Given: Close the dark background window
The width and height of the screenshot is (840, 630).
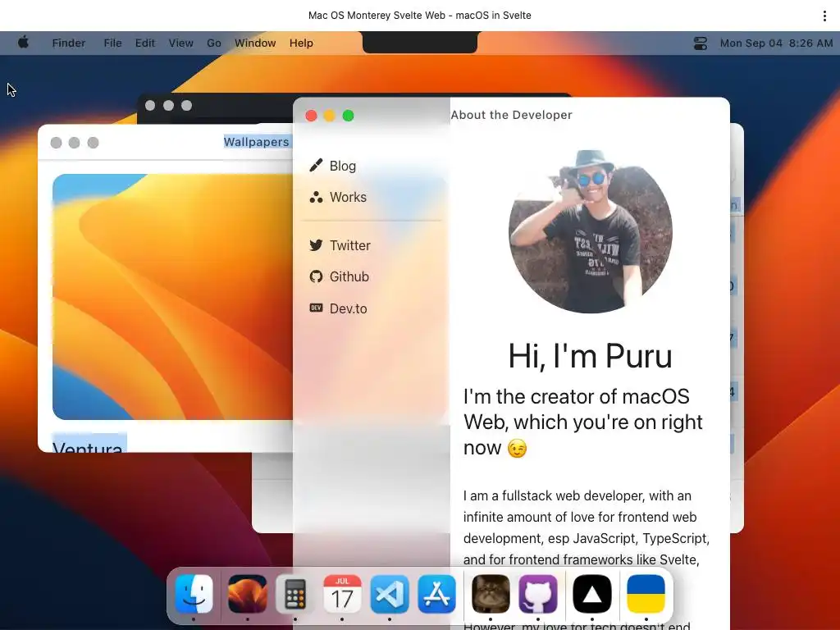Looking at the screenshot, I should click(x=150, y=106).
